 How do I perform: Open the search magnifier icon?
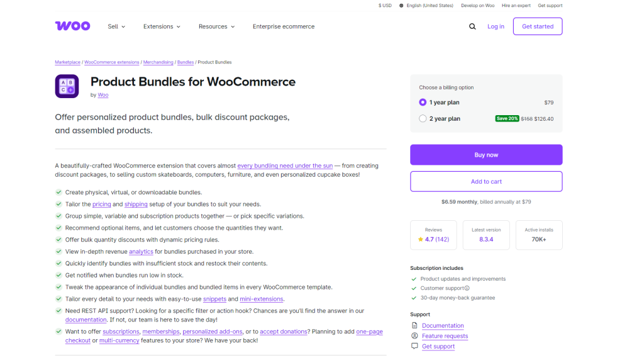tap(472, 26)
